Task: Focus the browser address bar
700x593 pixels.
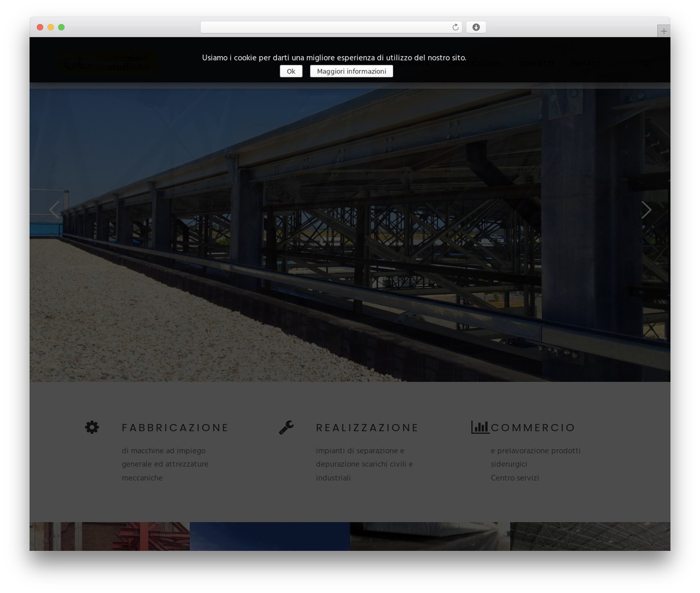Action: click(x=331, y=27)
